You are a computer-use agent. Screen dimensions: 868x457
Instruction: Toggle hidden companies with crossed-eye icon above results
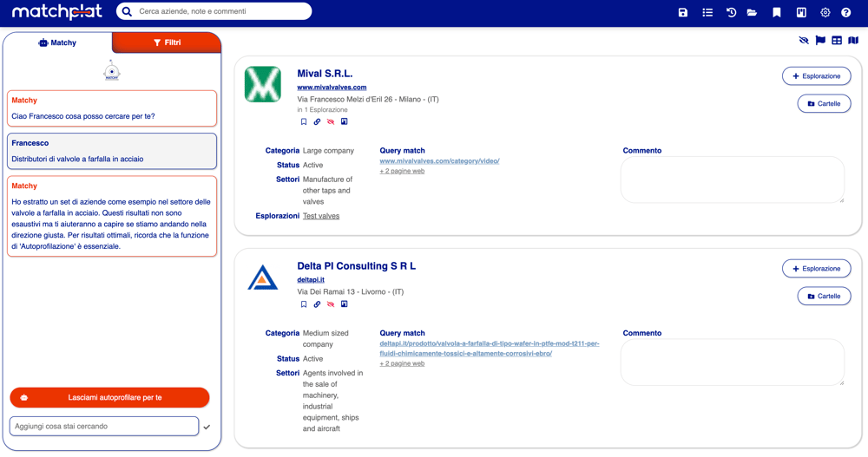point(804,41)
